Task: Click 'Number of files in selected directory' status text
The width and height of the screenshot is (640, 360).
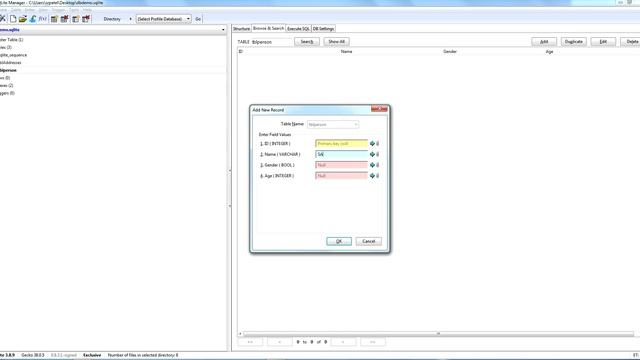Action: tap(143, 355)
